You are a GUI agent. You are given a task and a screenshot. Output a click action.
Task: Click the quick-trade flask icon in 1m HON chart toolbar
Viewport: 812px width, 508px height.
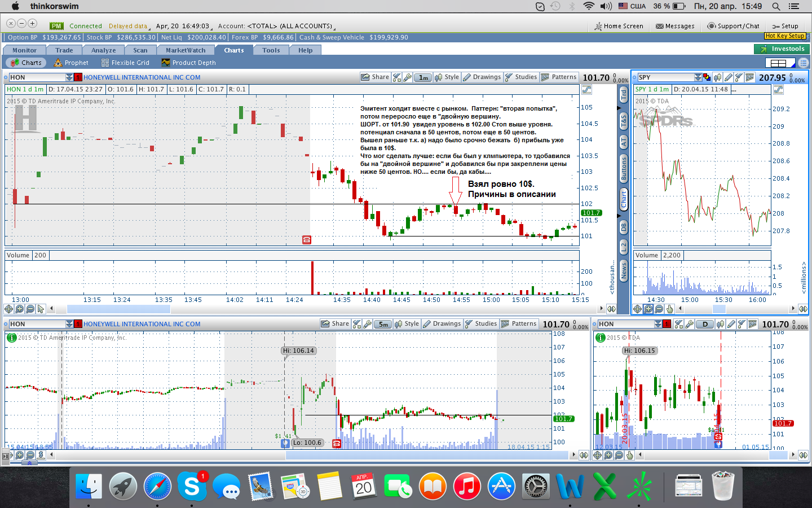point(397,77)
